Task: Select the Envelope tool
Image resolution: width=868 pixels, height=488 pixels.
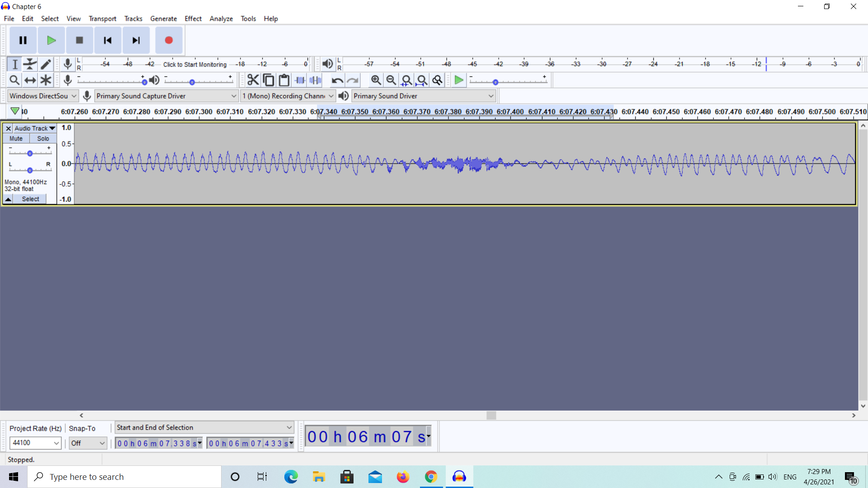Action: 30,64
